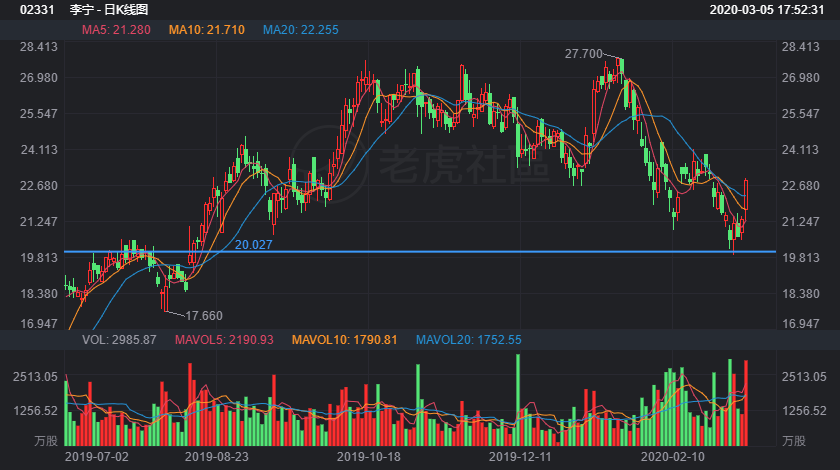The height and width of the screenshot is (470, 840).
Task: Click the right axis value 16.947
Action: [x=800, y=323]
